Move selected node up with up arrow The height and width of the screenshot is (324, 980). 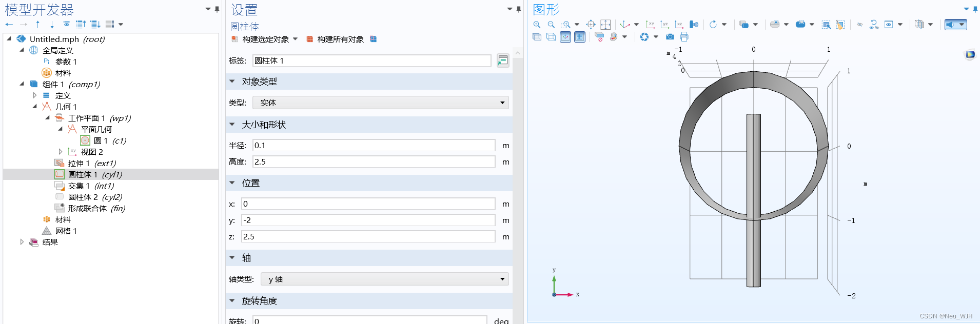click(37, 24)
